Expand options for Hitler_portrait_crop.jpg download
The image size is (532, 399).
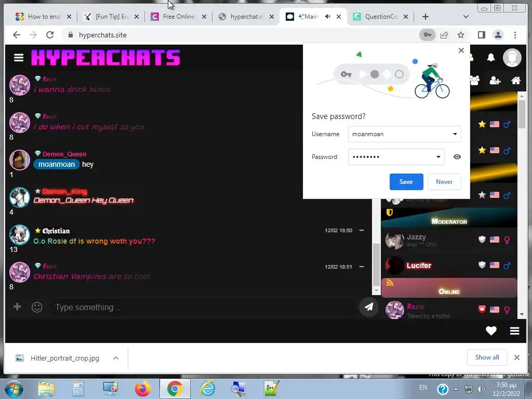coord(116,358)
